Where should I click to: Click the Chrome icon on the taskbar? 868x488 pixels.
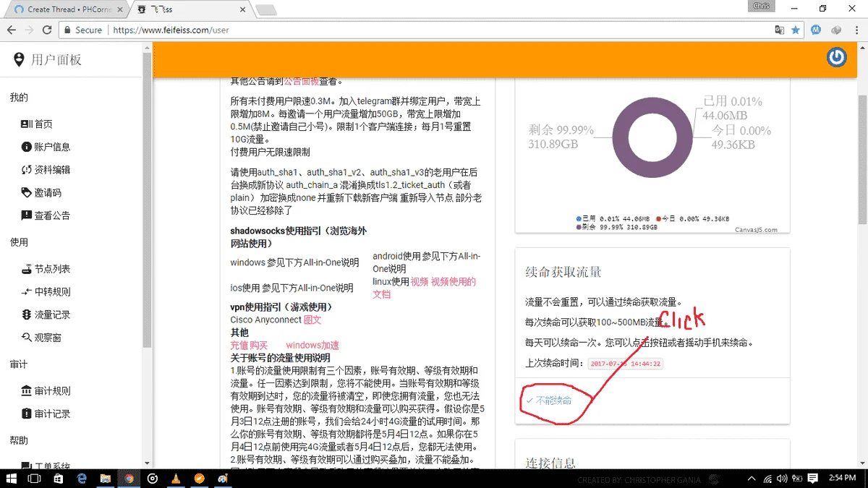click(129, 478)
